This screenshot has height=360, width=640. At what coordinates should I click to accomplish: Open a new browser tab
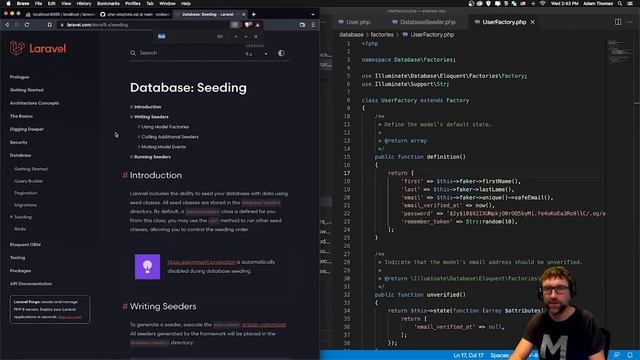coord(253,14)
